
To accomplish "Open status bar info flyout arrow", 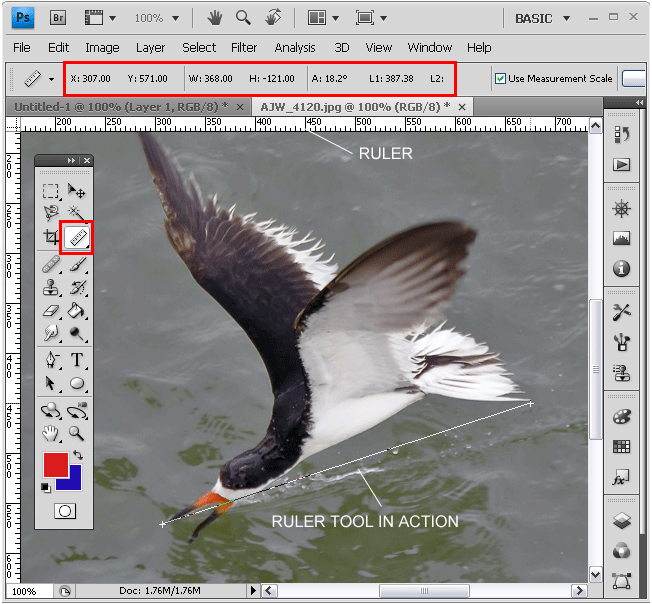I will [253, 590].
